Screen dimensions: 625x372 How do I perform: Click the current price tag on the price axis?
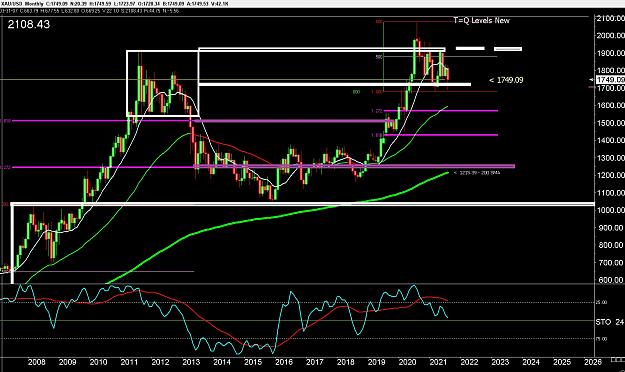pyautogui.click(x=610, y=80)
